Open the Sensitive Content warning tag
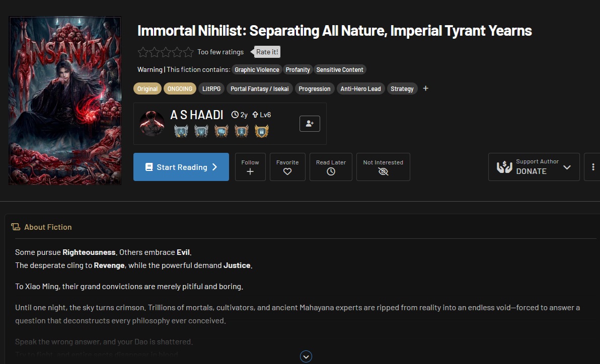Image resolution: width=600 pixels, height=364 pixels. tap(340, 69)
